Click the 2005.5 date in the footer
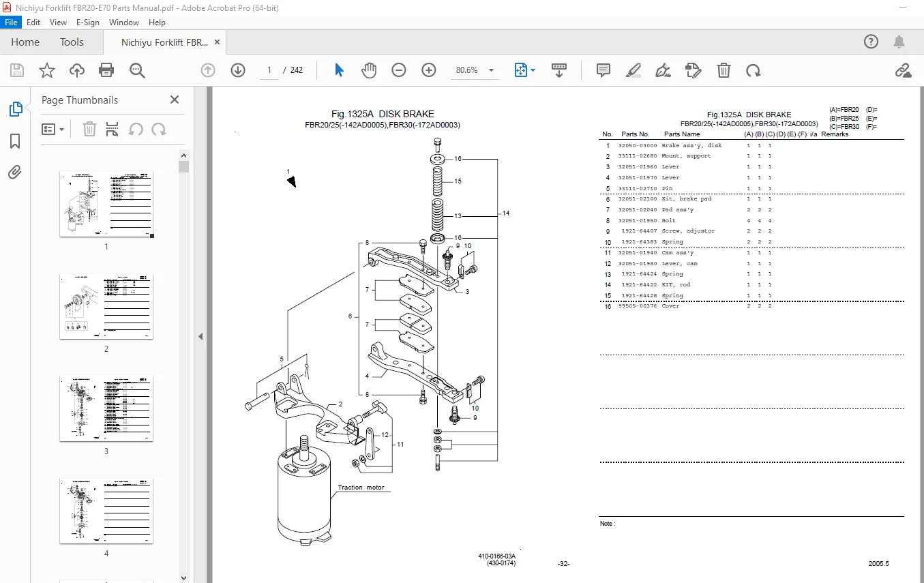Screen dimensions: 924x583 [x=878, y=564]
